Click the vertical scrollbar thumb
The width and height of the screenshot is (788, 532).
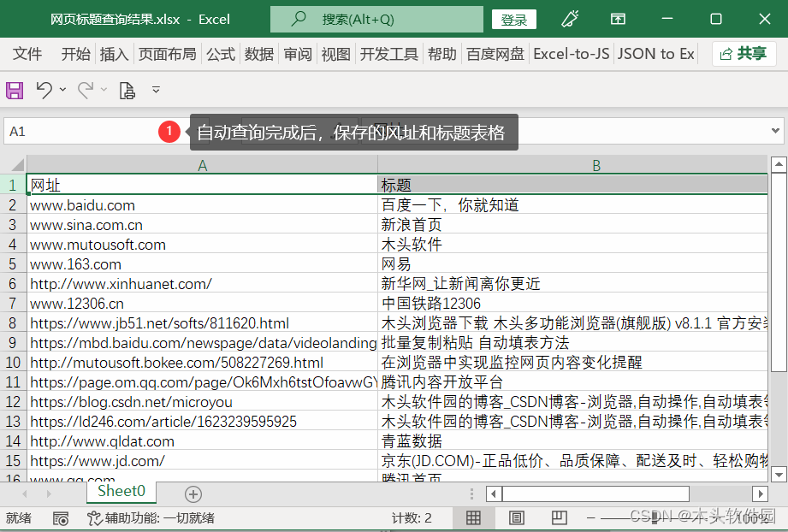[779, 272]
